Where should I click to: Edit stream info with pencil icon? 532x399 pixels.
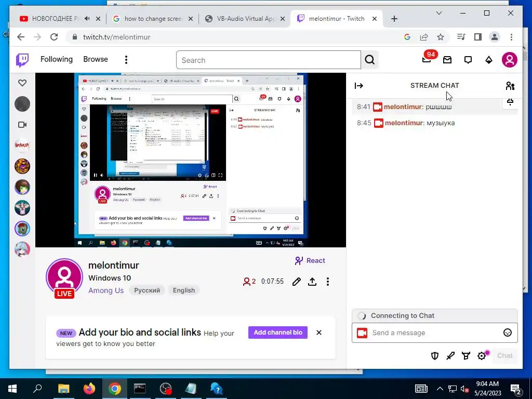297,281
